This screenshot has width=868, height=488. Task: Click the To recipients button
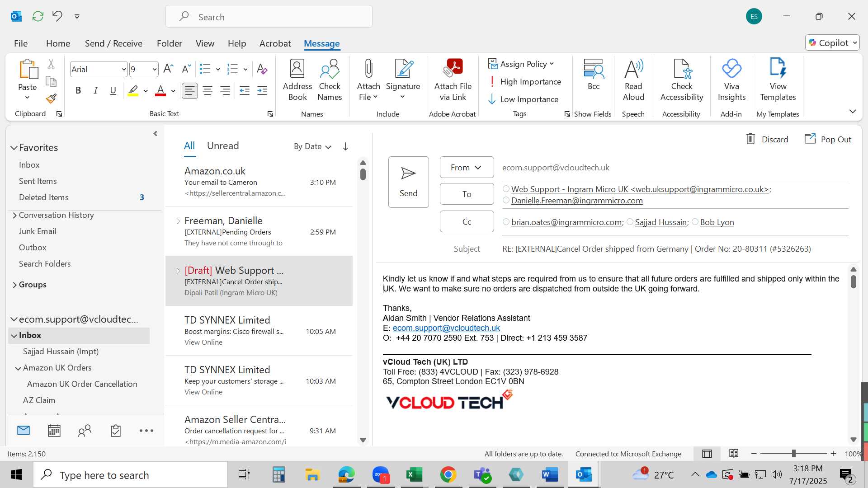pos(467,194)
